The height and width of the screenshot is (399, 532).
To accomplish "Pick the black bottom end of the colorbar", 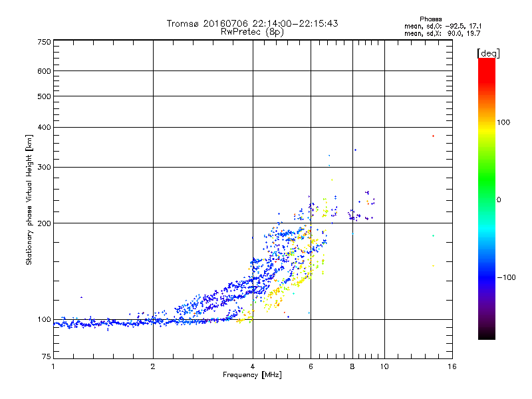I will point(487,334).
